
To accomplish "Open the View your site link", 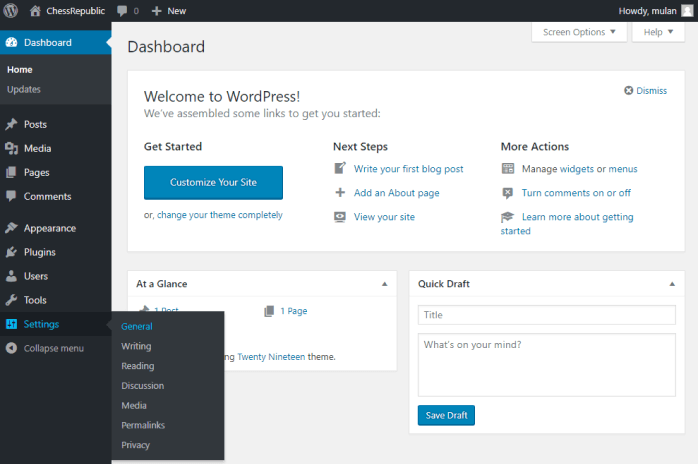I will (384, 217).
